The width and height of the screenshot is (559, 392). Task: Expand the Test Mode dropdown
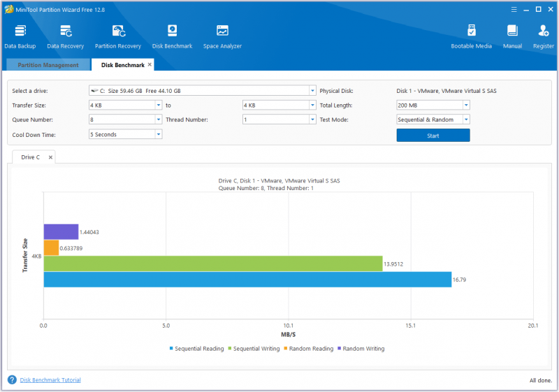[466, 119]
